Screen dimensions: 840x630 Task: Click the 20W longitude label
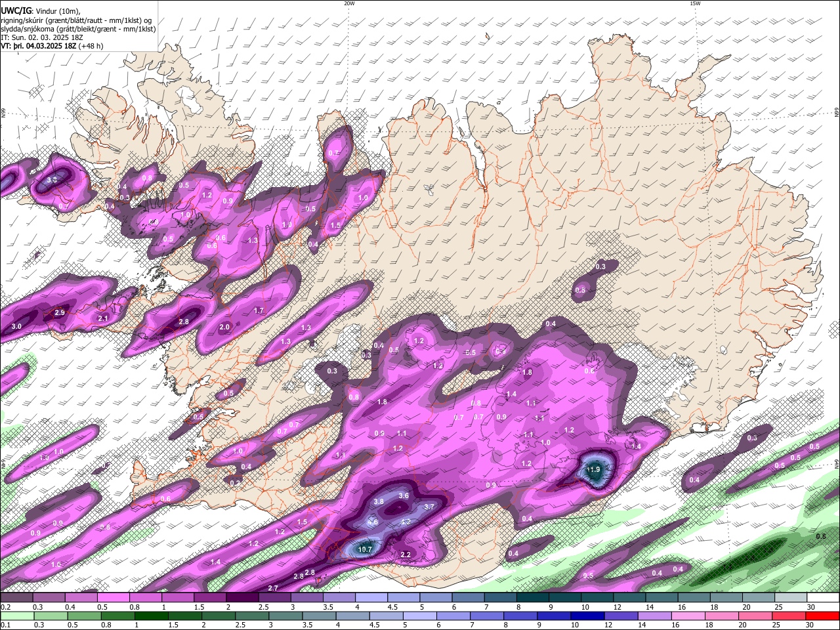coord(349,3)
